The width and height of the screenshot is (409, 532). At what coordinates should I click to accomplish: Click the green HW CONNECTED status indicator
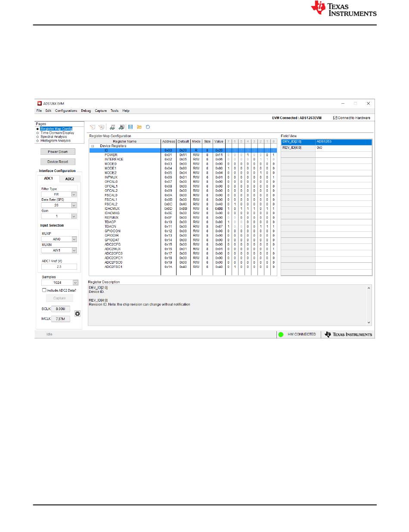pyautogui.click(x=281, y=334)
